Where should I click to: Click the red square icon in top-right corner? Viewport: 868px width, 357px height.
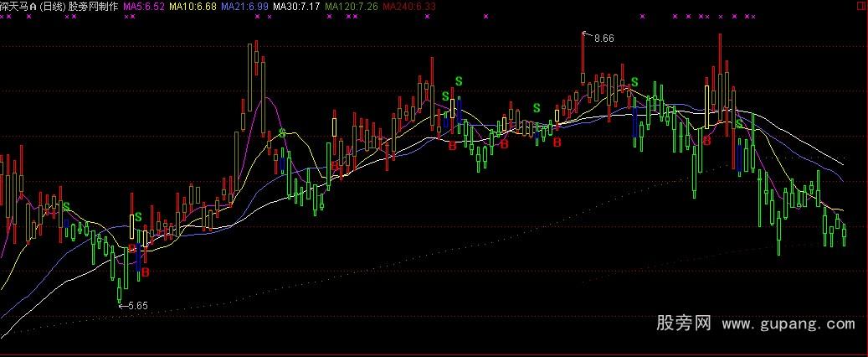click(x=862, y=6)
